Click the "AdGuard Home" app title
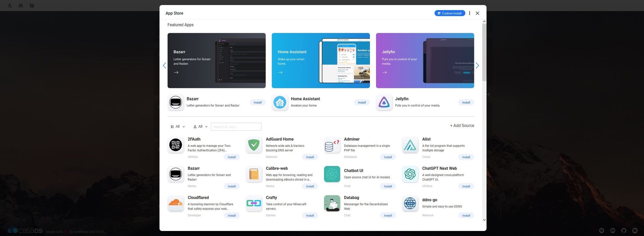The height and width of the screenshot is (236, 644). [280, 139]
